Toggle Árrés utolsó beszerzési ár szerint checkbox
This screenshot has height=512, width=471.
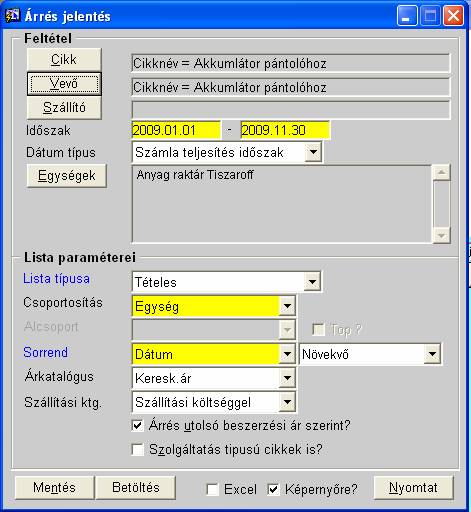(138, 425)
